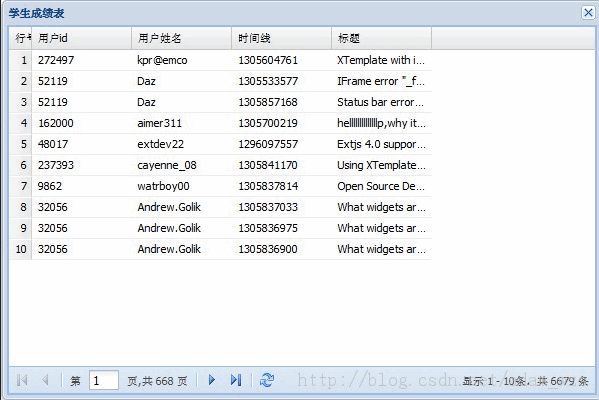The image size is (599, 400).
Task: Sort by the 用户姓名 column header
Action: 181,38
